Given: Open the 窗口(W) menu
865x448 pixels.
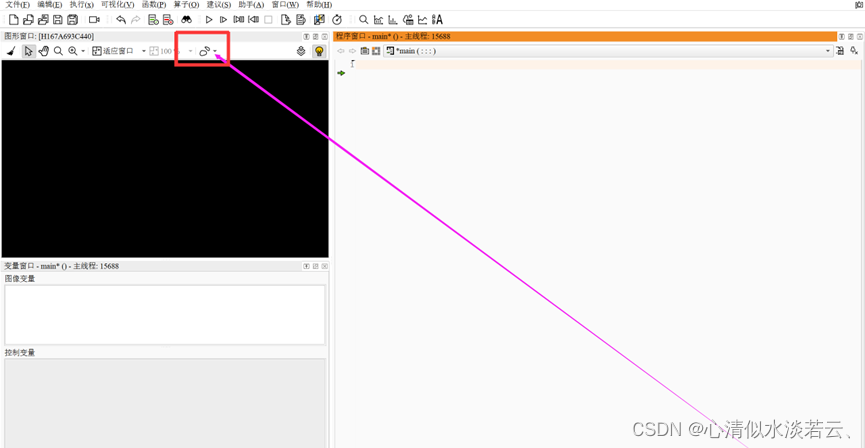Looking at the screenshot, I should pyautogui.click(x=285, y=4).
